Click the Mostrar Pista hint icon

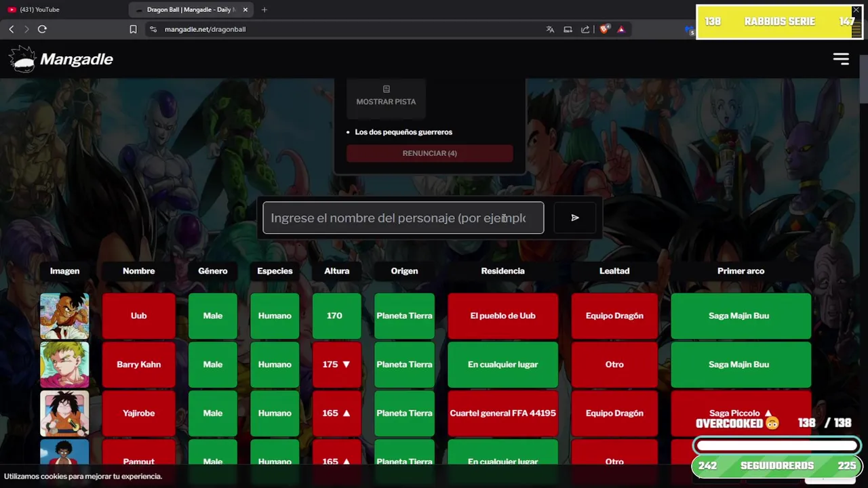[x=387, y=89]
